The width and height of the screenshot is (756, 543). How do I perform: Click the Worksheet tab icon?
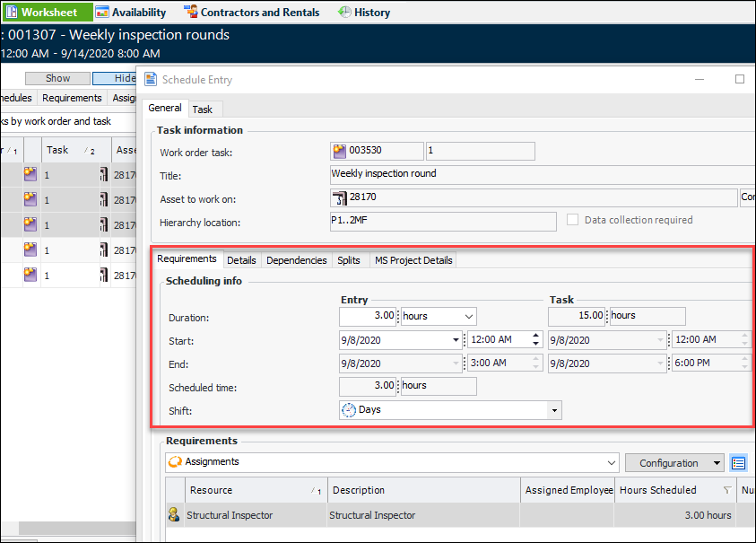click(12, 13)
